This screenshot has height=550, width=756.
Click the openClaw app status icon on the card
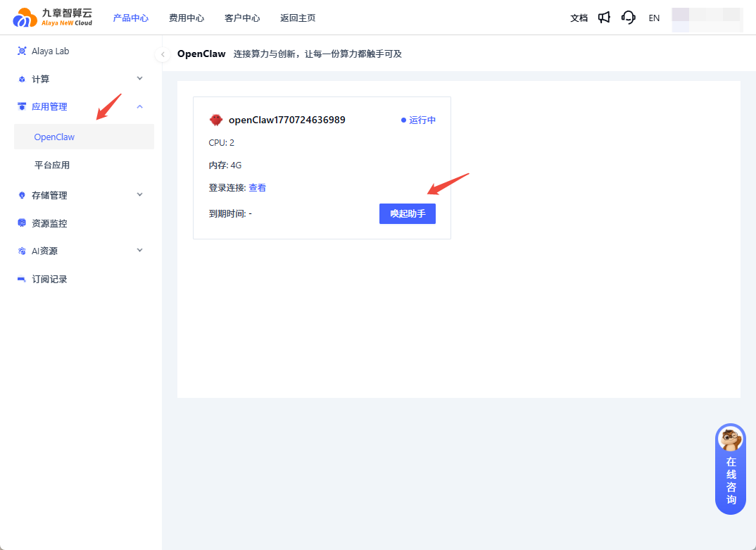216,120
